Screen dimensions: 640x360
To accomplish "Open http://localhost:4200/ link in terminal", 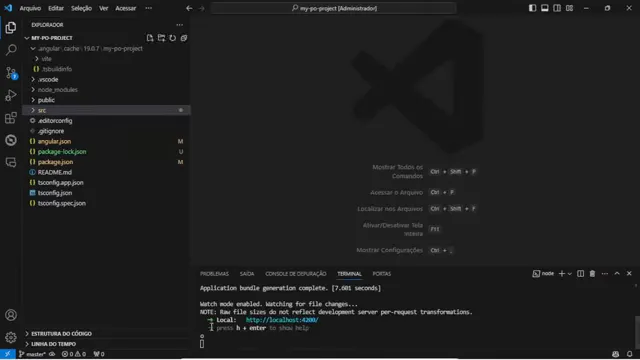I will click(x=282, y=320).
